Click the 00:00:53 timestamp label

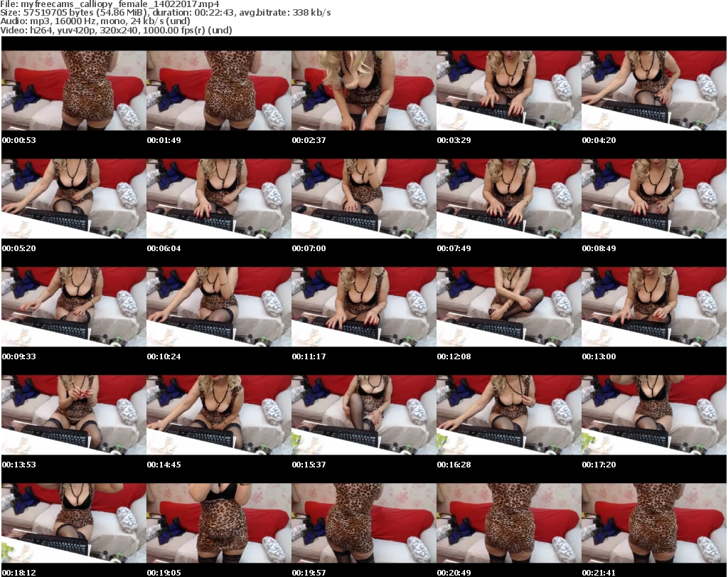tap(18, 140)
